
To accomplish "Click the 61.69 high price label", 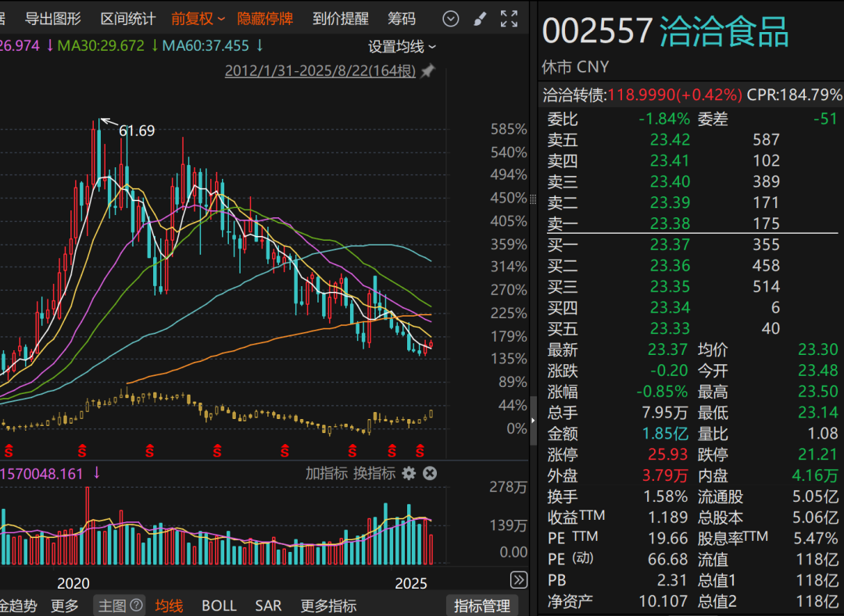I will 137,131.
